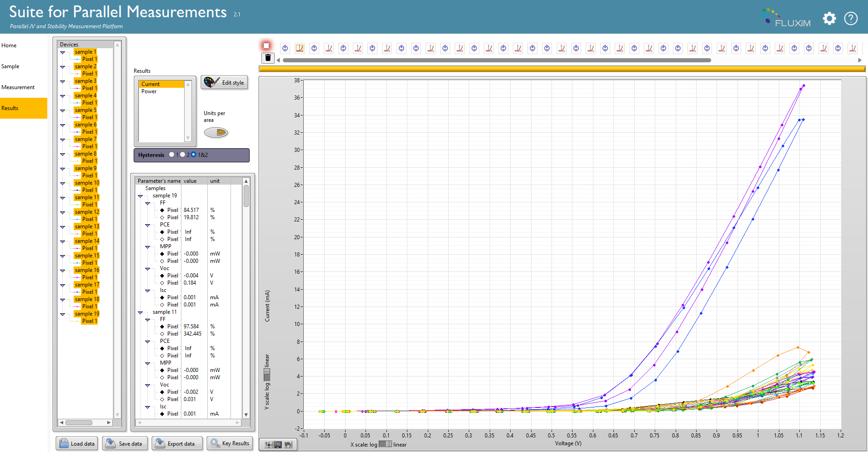Click the FF value 84.517

coord(191,210)
